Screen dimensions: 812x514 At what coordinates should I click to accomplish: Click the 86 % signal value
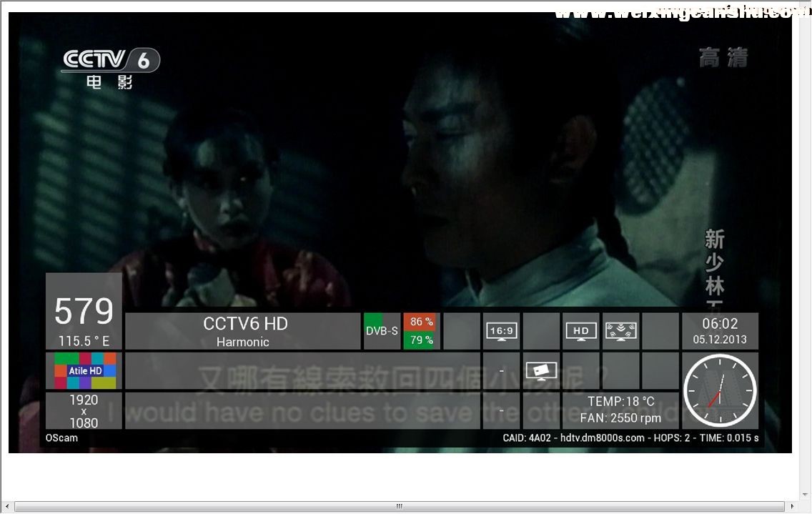(x=421, y=322)
